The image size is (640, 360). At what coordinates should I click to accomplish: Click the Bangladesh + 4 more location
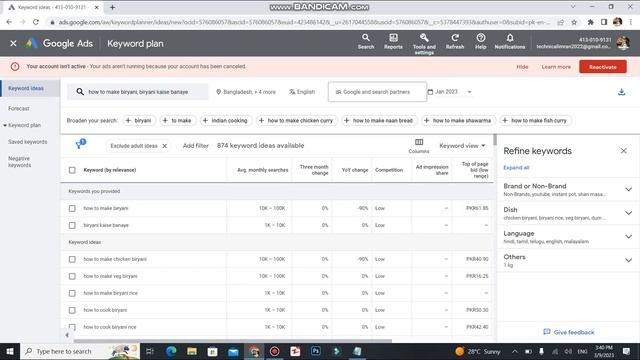[245, 92]
